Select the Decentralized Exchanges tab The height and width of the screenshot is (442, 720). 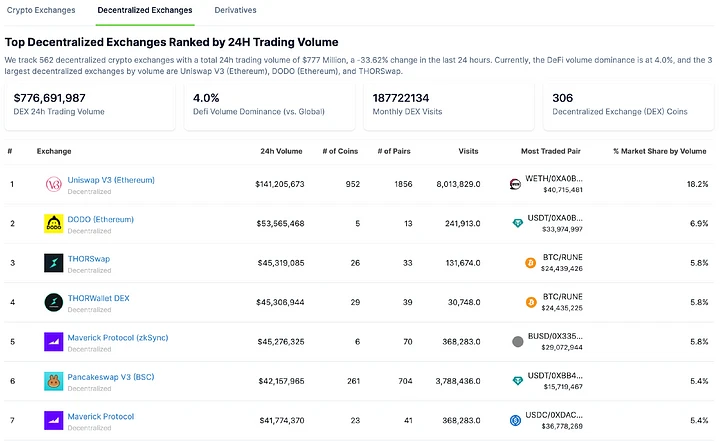(145, 10)
